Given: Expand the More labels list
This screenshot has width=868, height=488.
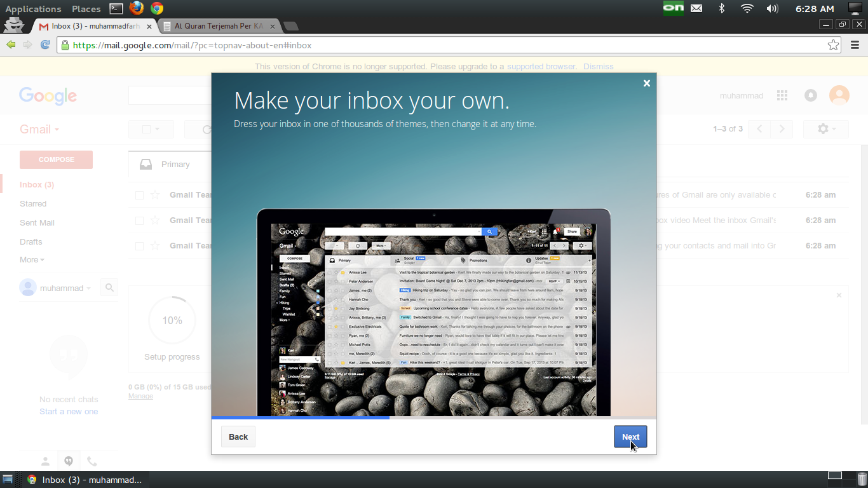Looking at the screenshot, I should tap(32, 260).
